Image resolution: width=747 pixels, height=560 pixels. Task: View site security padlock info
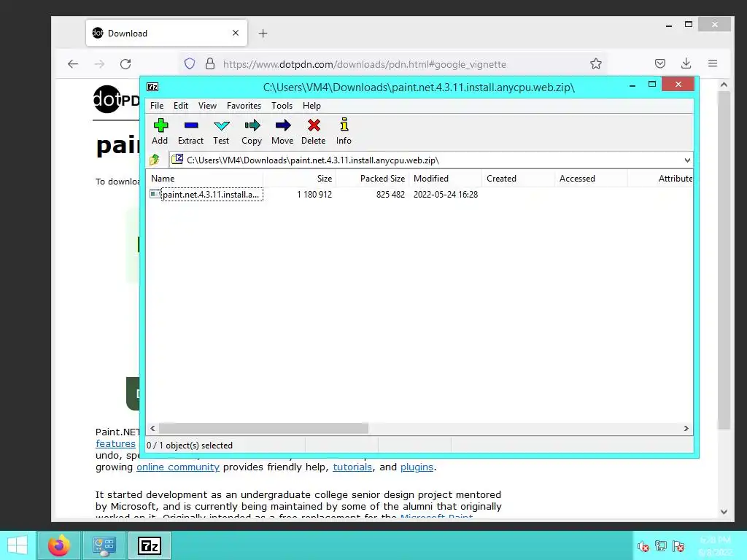[x=209, y=64]
